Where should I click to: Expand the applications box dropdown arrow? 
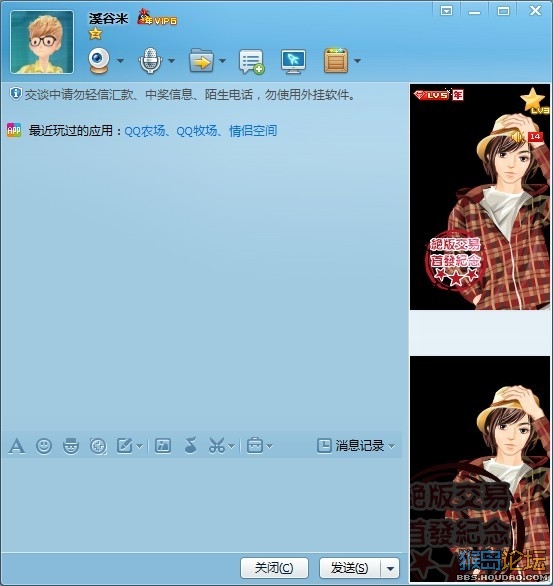tap(357, 61)
